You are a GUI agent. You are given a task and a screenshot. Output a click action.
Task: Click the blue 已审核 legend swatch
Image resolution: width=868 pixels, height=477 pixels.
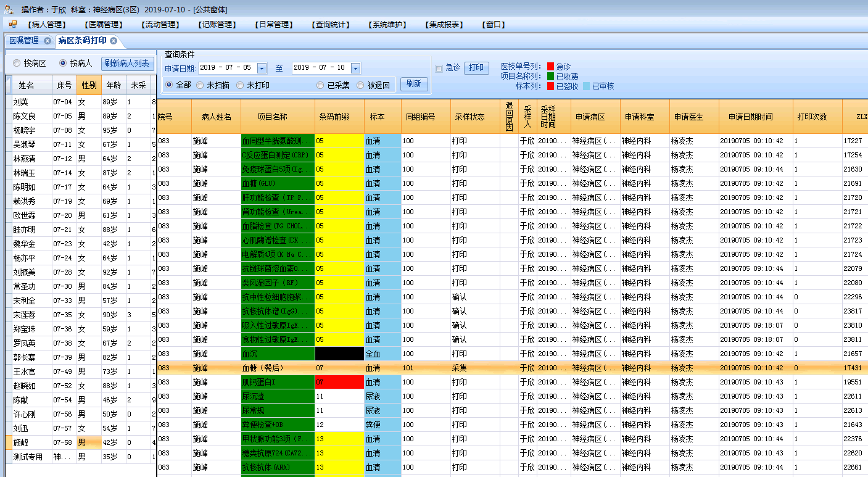(587, 86)
